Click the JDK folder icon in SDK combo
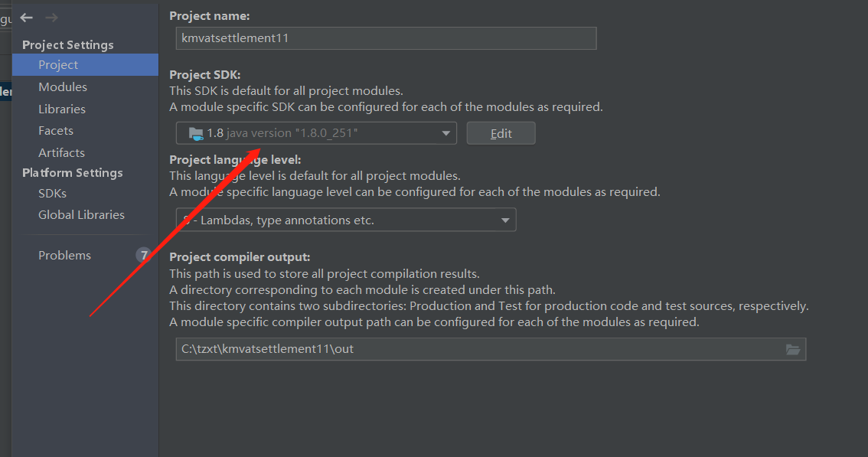The image size is (868, 457). pyautogui.click(x=195, y=133)
